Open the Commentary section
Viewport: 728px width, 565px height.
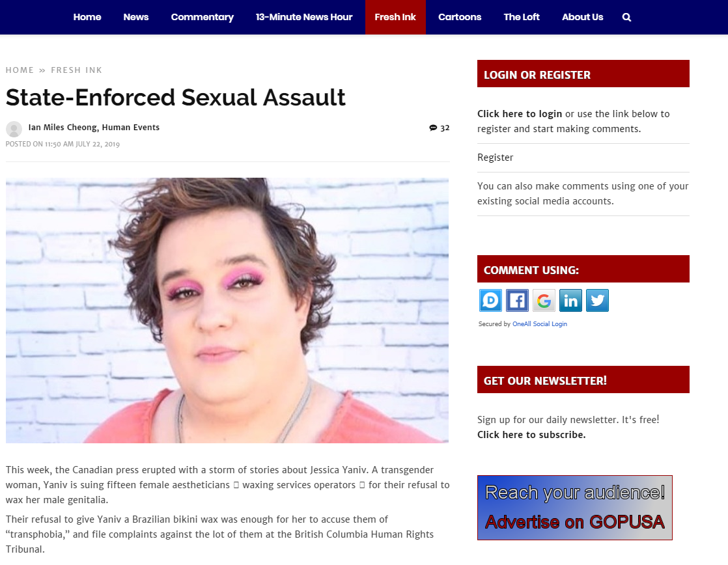tap(202, 17)
